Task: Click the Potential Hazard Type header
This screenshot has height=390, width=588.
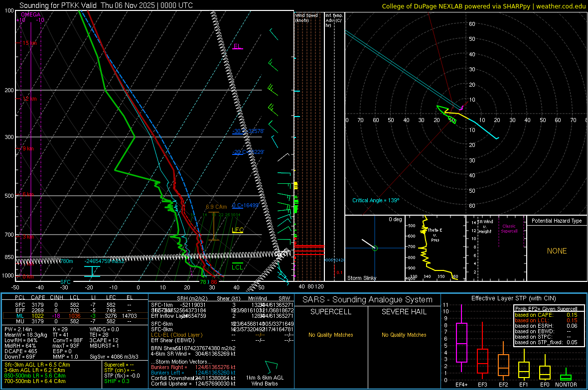Action: (557, 221)
